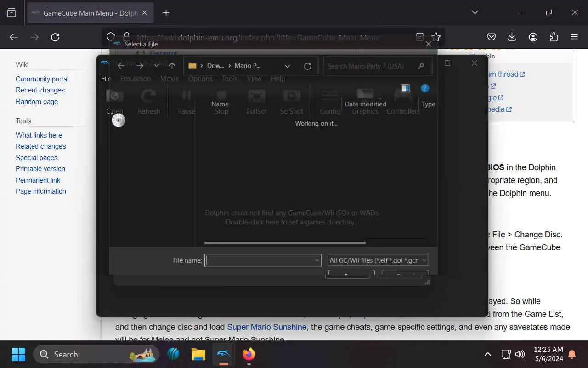Expand the address bar path dropdown
The image size is (588, 368).
pyautogui.click(x=288, y=66)
